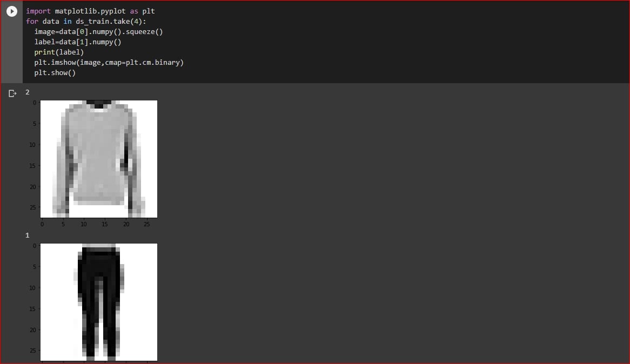This screenshot has height=364, width=630.
Task: Click the label=data[1].numpy() line
Action: (78, 42)
